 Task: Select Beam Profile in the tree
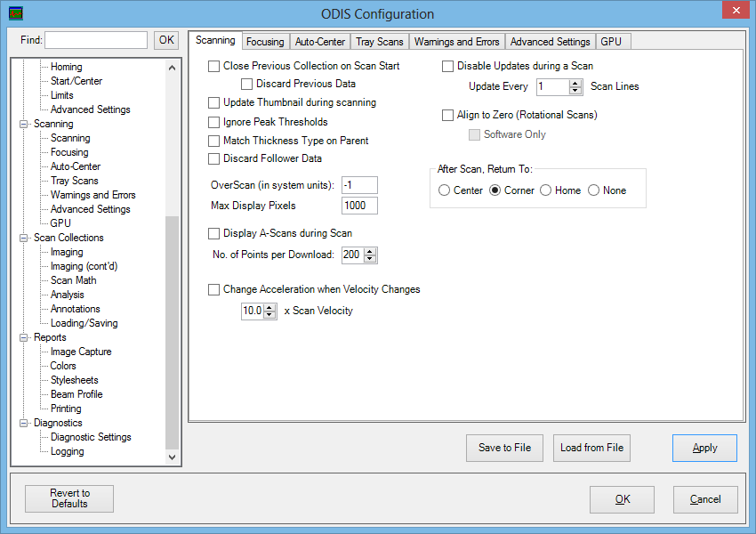[x=76, y=394]
